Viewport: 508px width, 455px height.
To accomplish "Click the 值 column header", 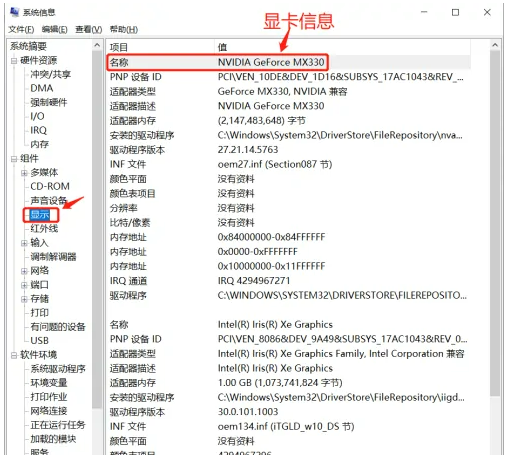I will [x=342, y=47].
